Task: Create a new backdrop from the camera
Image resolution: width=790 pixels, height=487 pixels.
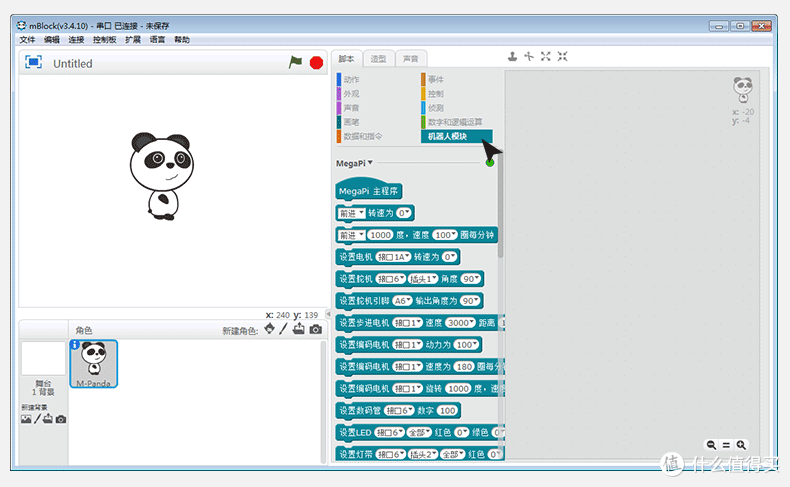Action: (61, 419)
